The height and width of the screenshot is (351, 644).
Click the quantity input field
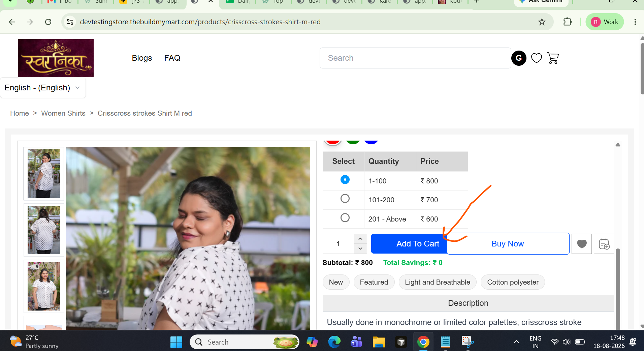pyautogui.click(x=338, y=244)
